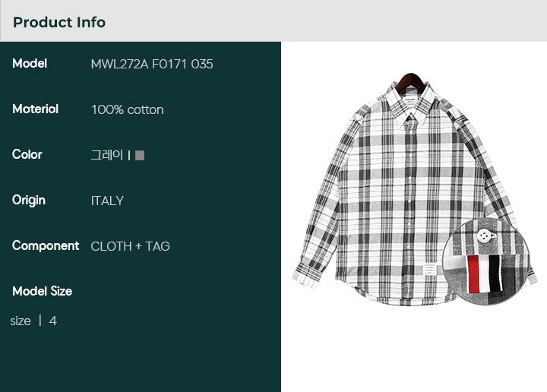Click the size 4 value
547x392 pixels.
(x=33, y=321)
